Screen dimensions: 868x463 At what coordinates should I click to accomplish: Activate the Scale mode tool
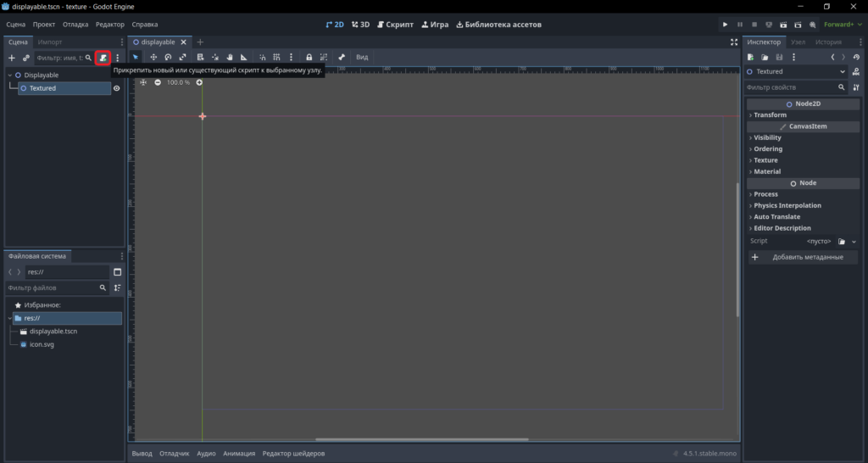click(x=182, y=57)
